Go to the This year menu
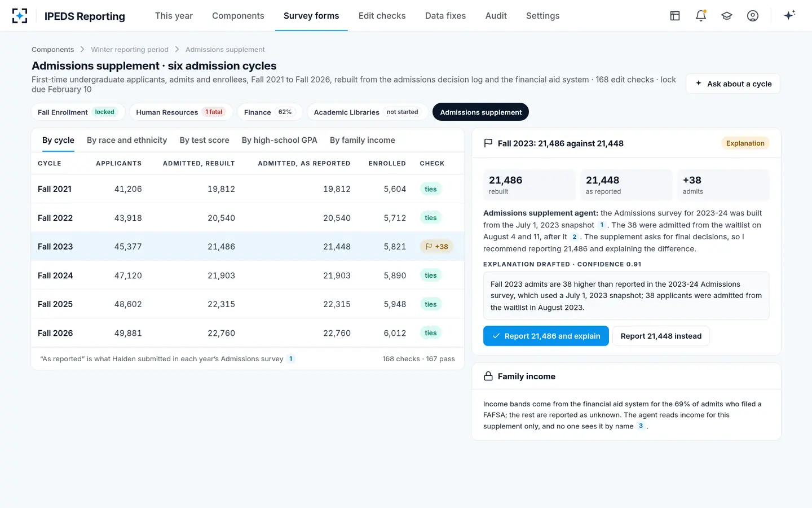 tap(174, 16)
